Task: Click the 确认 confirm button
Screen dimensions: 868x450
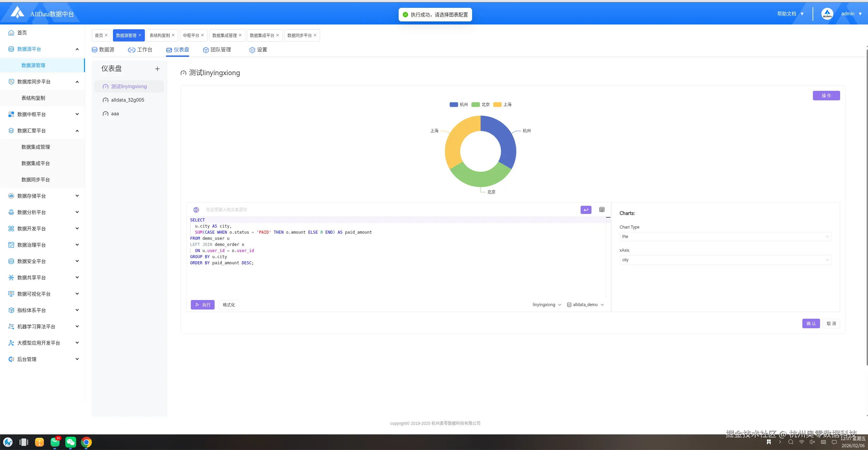Action: pyautogui.click(x=811, y=323)
